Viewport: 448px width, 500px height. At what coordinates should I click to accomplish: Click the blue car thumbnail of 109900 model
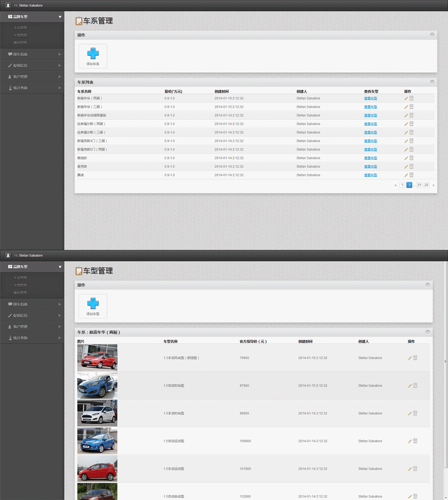[97, 441]
